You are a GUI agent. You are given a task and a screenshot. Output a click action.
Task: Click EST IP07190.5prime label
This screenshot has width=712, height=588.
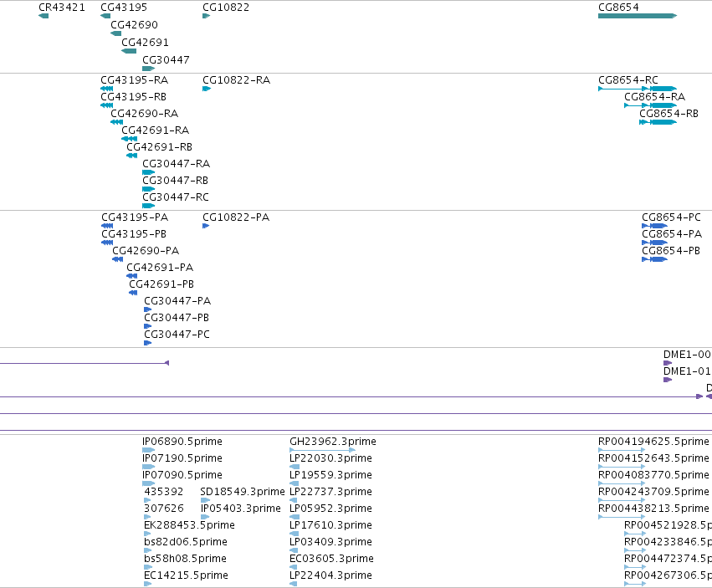182,458
